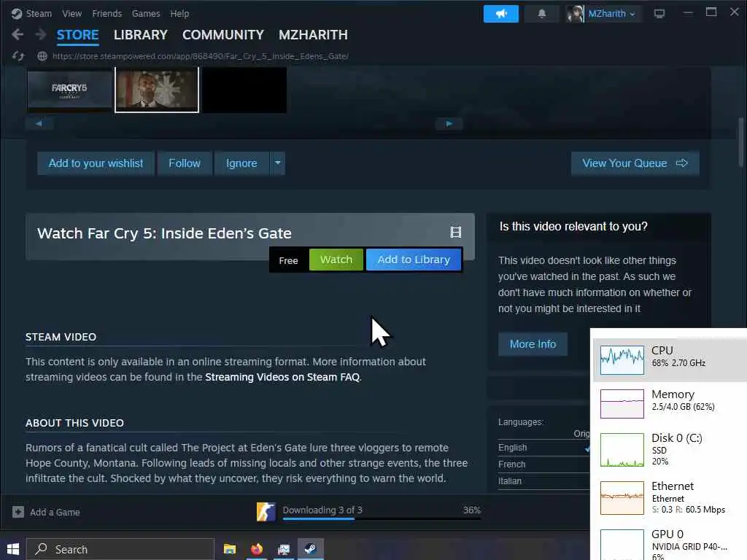Image resolution: width=747 pixels, height=560 pixels.
Task: Go forward using the forward arrow
Action: click(41, 34)
